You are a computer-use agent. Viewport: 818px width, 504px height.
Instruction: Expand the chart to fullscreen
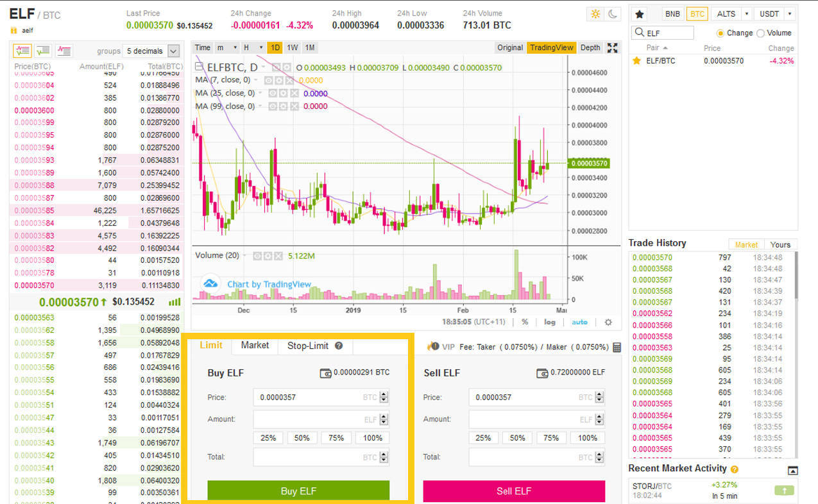(x=612, y=47)
